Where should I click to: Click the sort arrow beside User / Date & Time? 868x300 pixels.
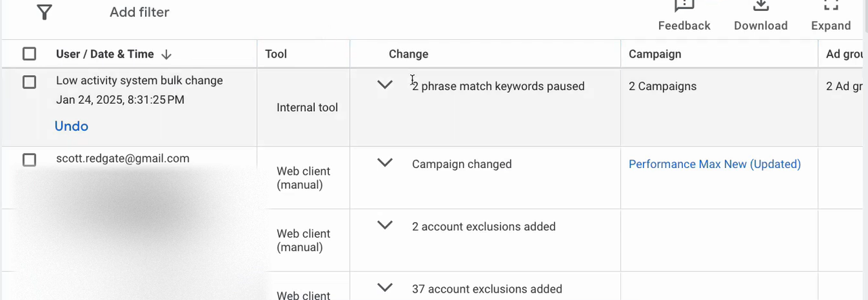(167, 54)
